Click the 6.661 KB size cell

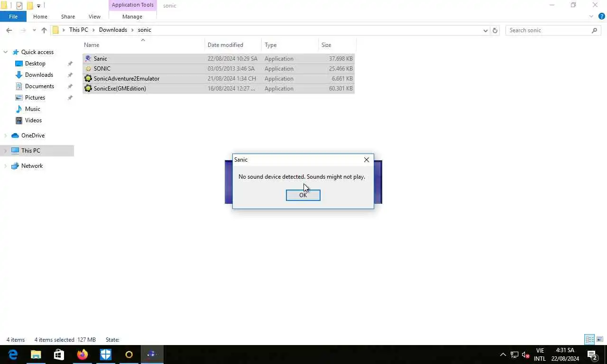point(342,79)
